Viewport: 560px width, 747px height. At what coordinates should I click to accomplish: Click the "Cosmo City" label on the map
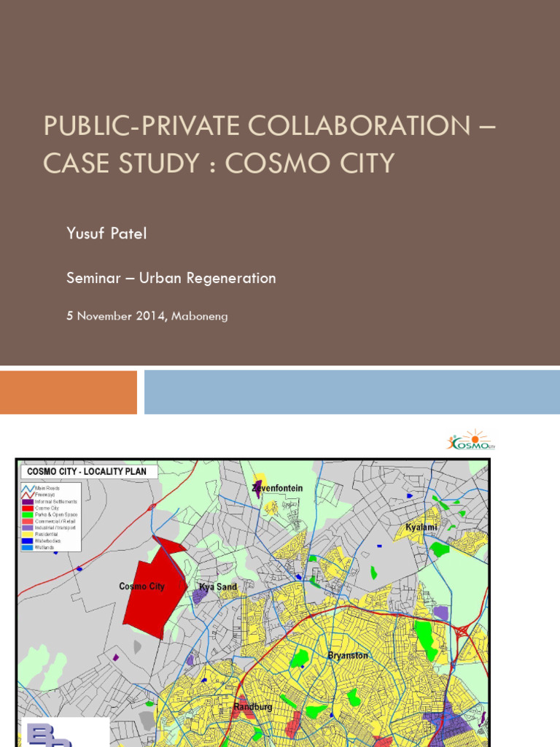tap(142, 587)
